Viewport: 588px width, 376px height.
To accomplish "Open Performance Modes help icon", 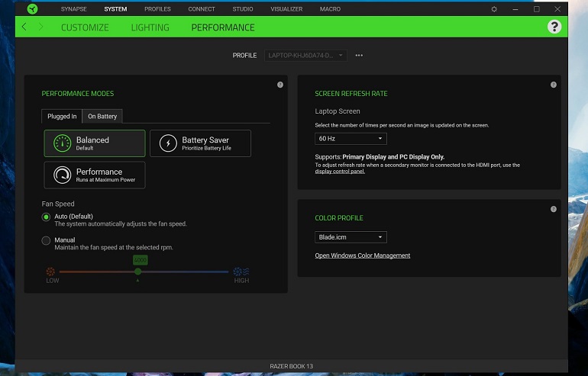I will [x=280, y=85].
